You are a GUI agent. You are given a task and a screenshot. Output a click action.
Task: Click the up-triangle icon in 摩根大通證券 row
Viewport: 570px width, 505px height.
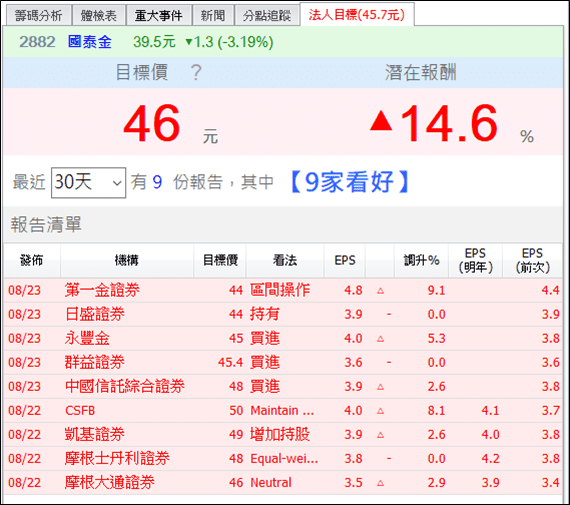[381, 483]
